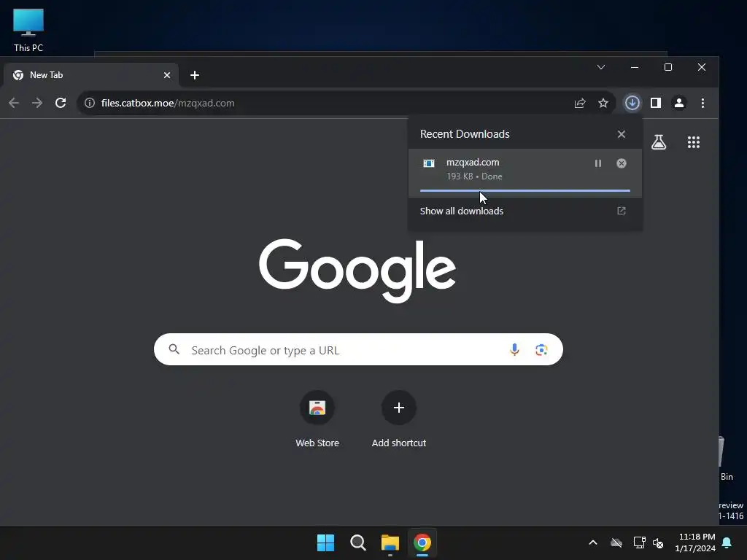Open muted volume tray icon
The image size is (747, 560).
click(x=658, y=542)
